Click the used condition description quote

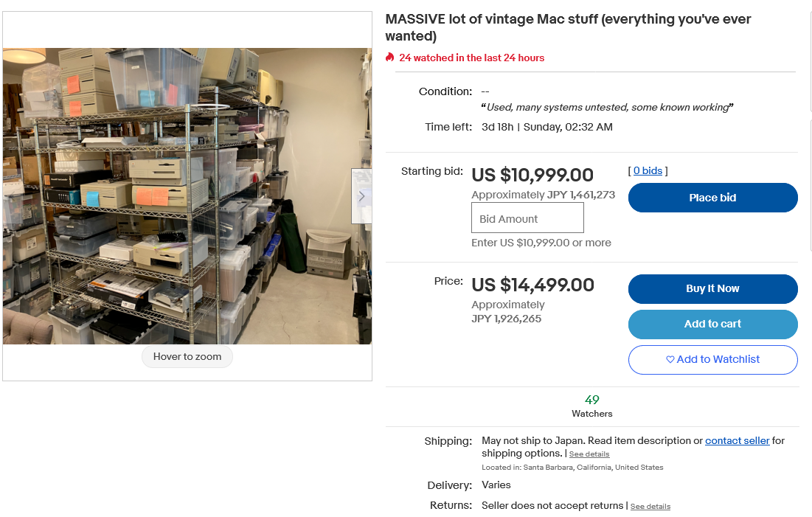click(x=607, y=108)
